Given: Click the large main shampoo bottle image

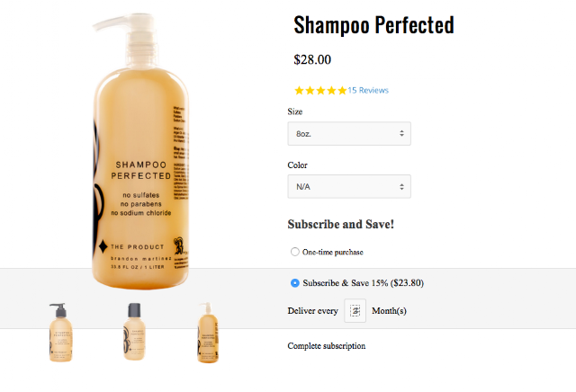Looking at the screenshot, I should pyautogui.click(x=140, y=151).
